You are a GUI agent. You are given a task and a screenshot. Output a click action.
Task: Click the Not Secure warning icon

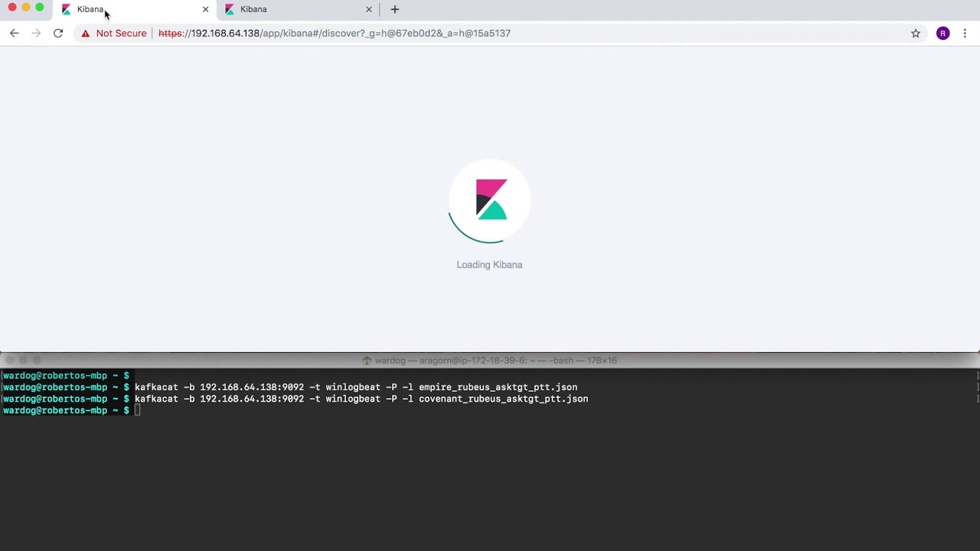tap(86, 34)
